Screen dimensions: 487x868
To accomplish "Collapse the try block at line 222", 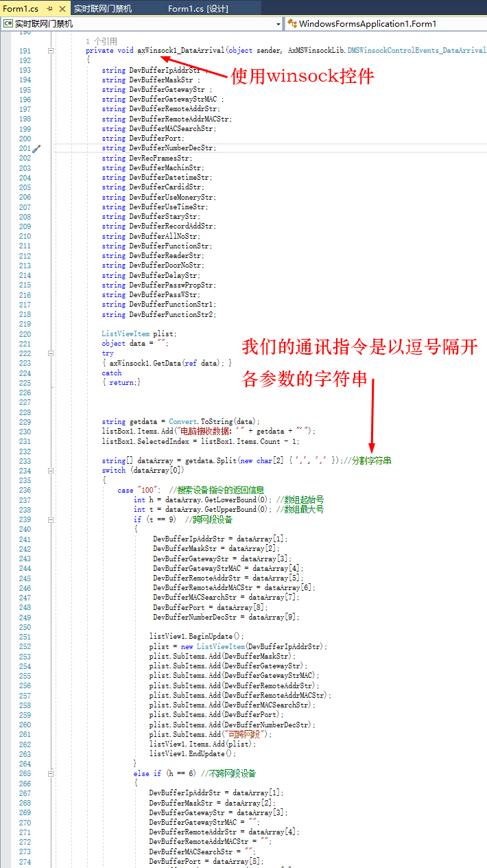I will pos(50,353).
